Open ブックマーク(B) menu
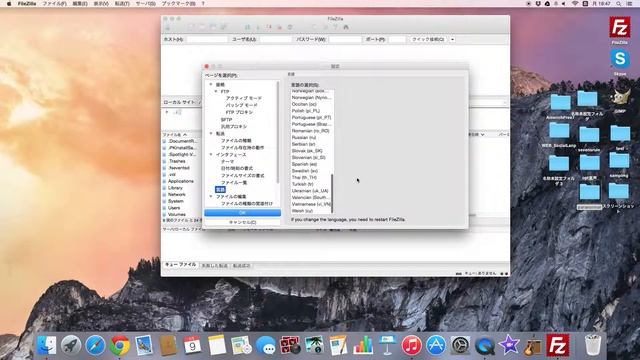The height and width of the screenshot is (360, 640). (x=179, y=4)
